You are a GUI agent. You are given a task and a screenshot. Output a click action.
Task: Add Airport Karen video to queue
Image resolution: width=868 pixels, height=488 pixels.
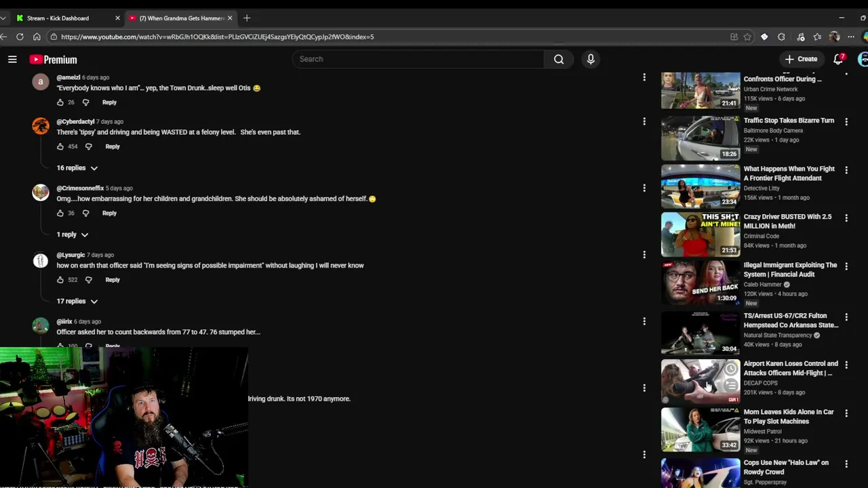[730, 386]
